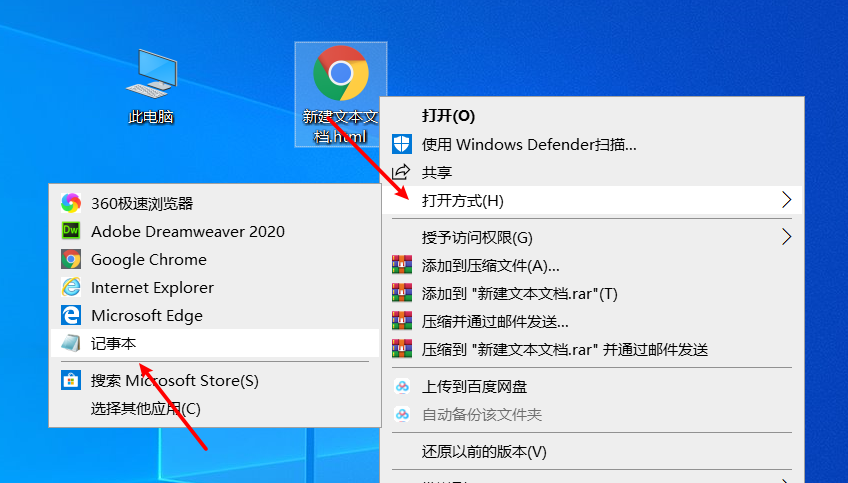Click the Google Chrome icon in submenu
Image resolution: width=848 pixels, height=483 pixels.
pyautogui.click(x=71, y=259)
